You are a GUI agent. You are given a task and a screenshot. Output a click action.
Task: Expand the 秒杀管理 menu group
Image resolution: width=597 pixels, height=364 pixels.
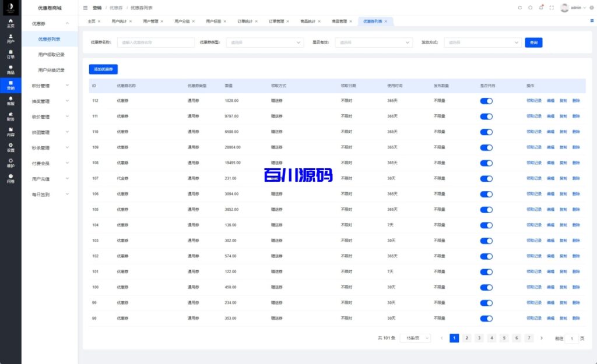coord(50,148)
